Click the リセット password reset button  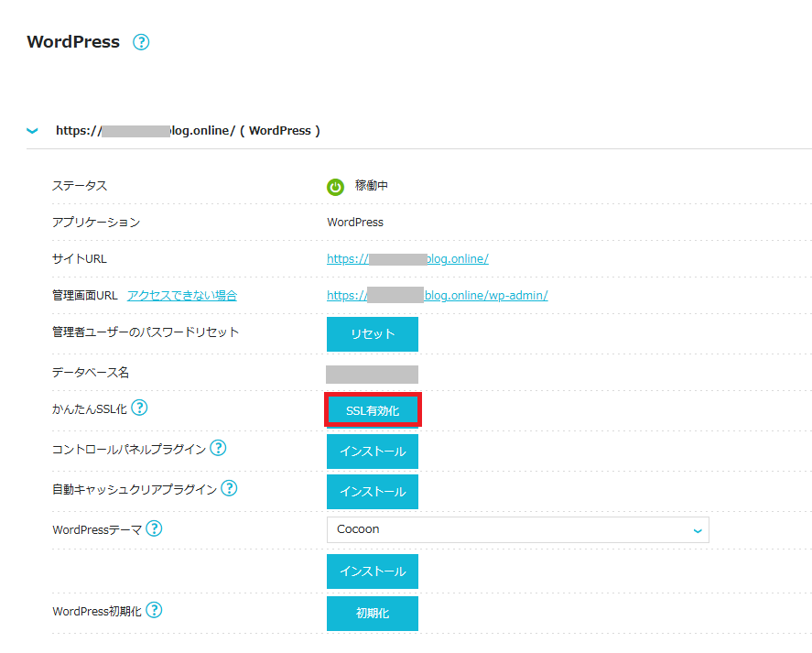[x=373, y=334]
